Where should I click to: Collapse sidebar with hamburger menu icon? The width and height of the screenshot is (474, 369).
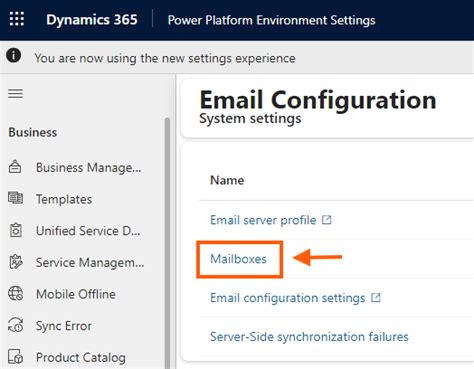16,93
